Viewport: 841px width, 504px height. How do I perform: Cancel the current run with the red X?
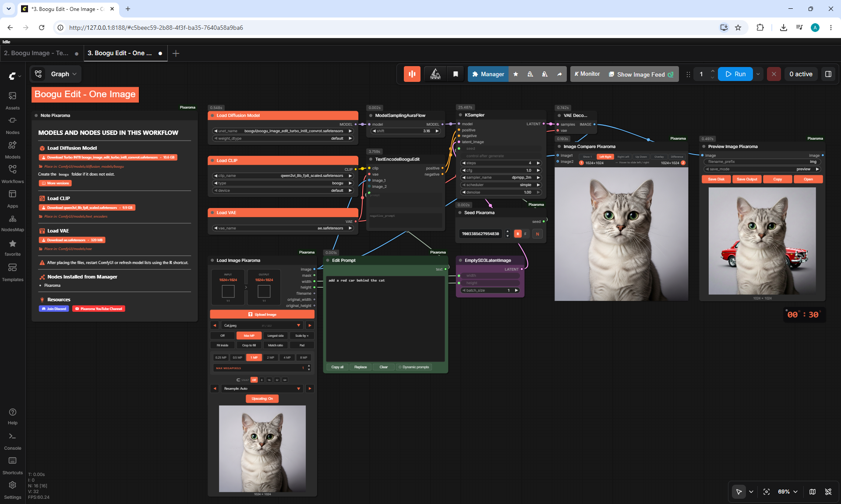click(774, 74)
